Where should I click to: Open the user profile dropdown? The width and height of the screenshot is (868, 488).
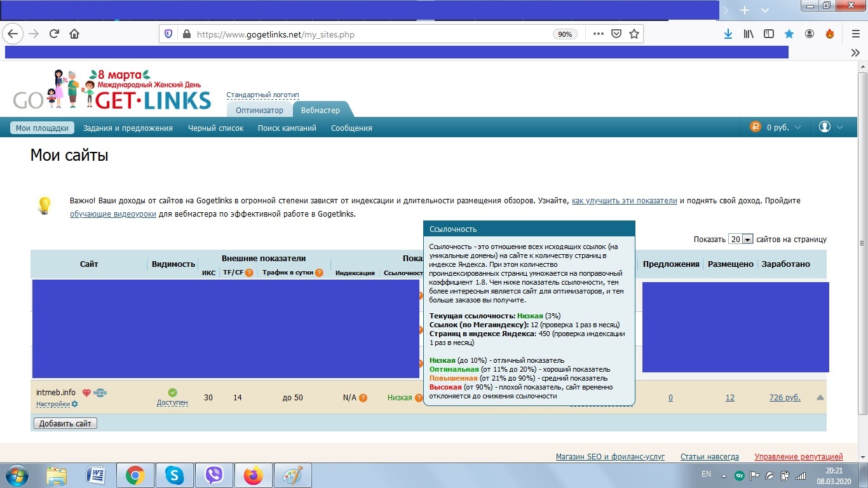[831, 127]
